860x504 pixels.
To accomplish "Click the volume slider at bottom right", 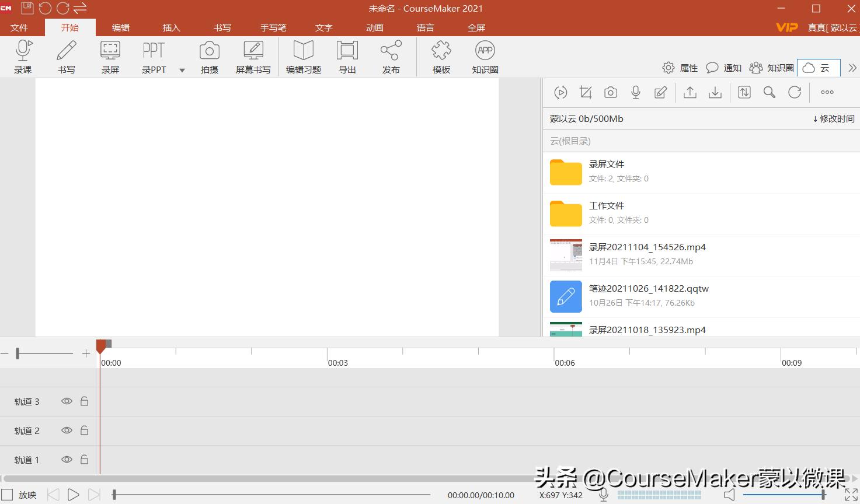I will 784,495.
